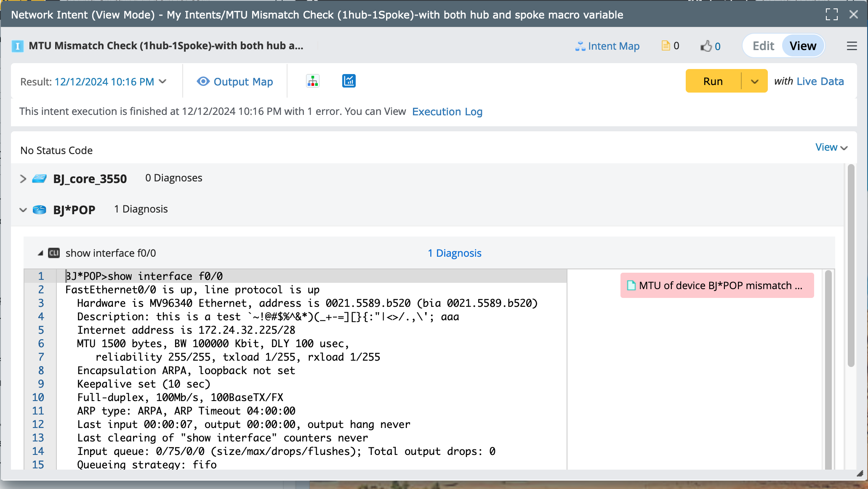Switch to Edit mode
The image size is (868, 489).
(763, 46)
